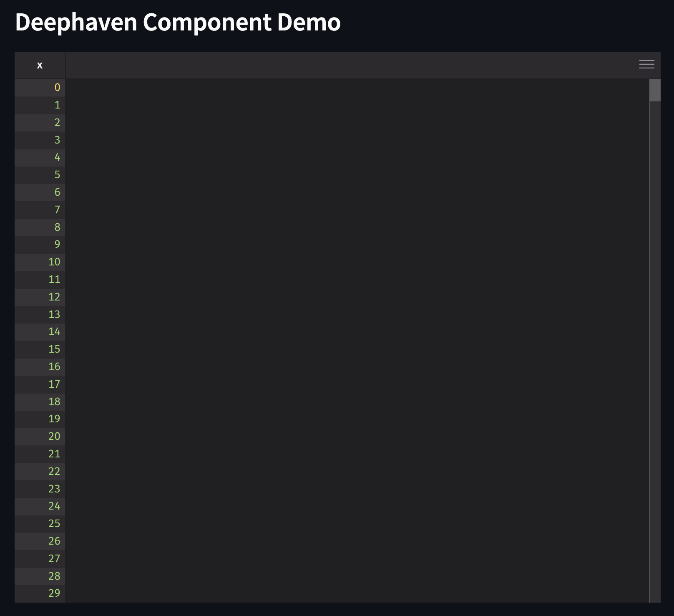674x616 pixels.
Task: Grab the vertical scrollbar thumb
Action: [655, 90]
